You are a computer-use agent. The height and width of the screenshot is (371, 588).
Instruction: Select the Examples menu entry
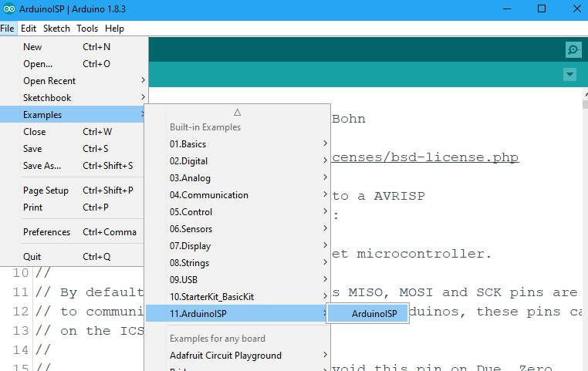(x=72, y=115)
